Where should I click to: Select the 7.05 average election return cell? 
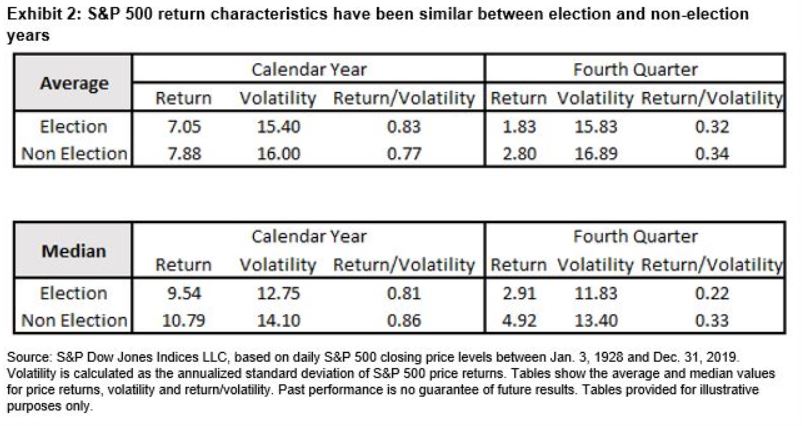click(x=183, y=127)
